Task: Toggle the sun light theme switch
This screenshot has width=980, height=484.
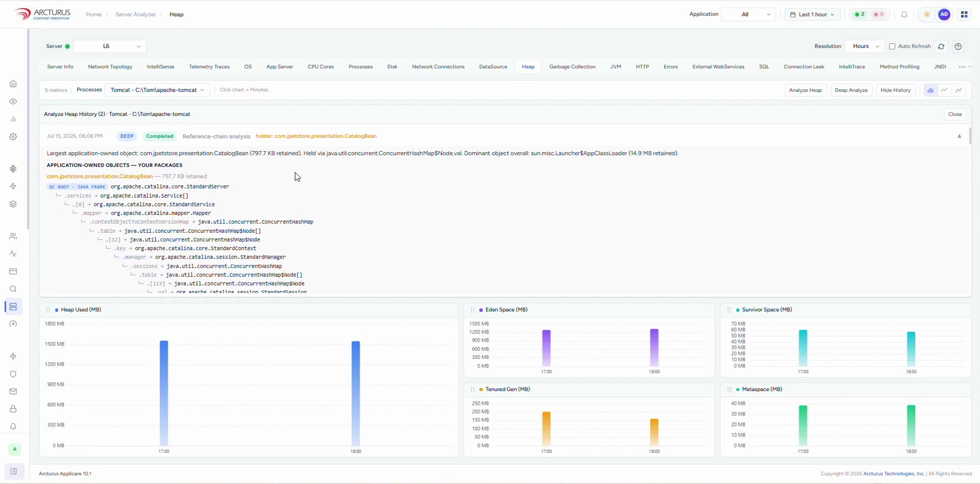Action: point(927,14)
